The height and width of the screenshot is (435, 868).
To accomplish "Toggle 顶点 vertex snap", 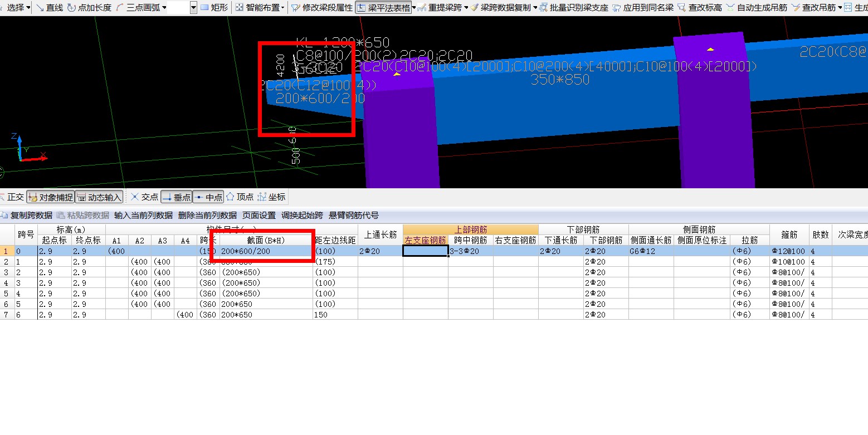I will [x=240, y=197].
